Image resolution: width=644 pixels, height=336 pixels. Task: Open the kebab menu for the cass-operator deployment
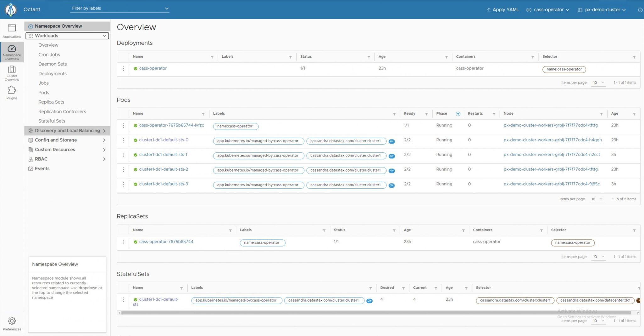tap(123, 68)
